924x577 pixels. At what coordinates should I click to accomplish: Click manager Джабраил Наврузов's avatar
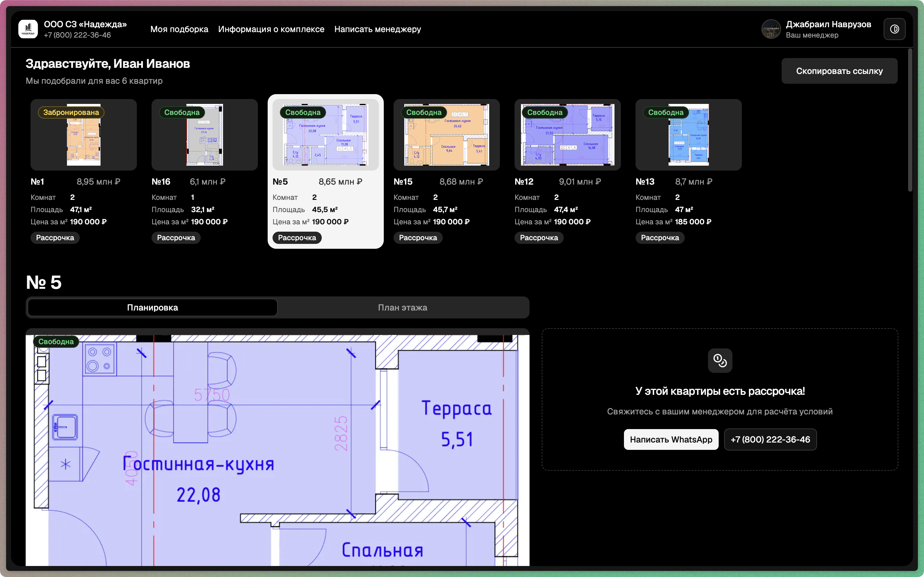click(x=771, y=29)
